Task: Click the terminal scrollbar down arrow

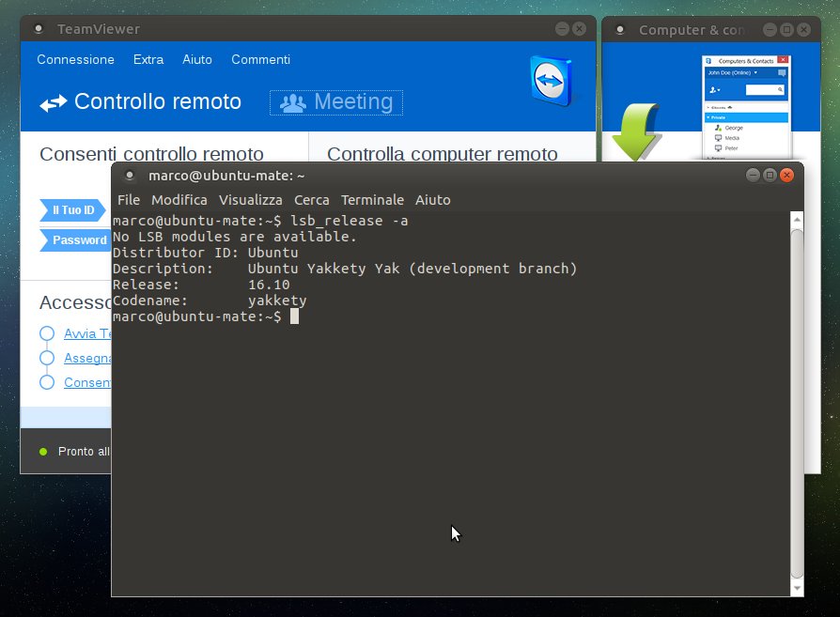Action: tap(797, 588)
